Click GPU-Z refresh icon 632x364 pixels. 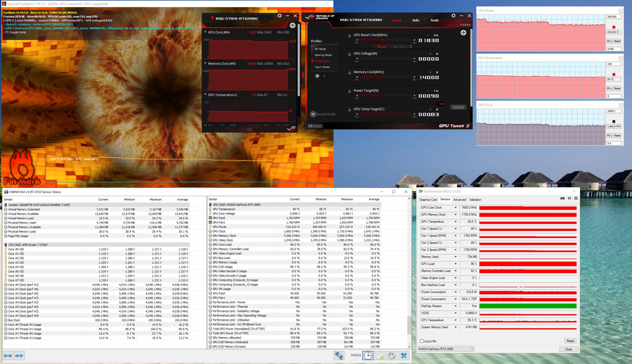tap(569, 198)
